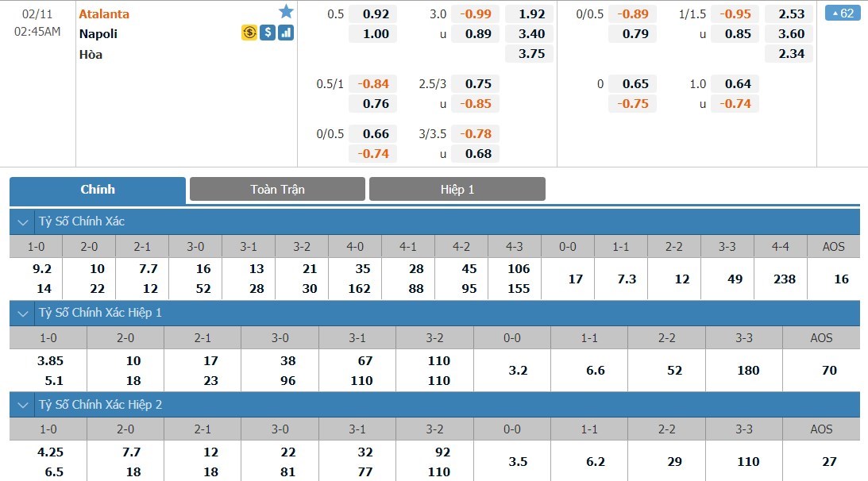Pick the Atalanta win odds 1.92
The height and width of the screenshot is (481, 868).
[531, 13]
